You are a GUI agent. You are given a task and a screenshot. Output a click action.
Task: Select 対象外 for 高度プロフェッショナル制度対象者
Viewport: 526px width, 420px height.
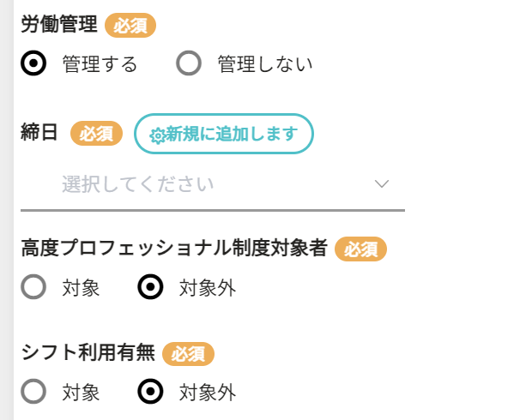point(150,287)
